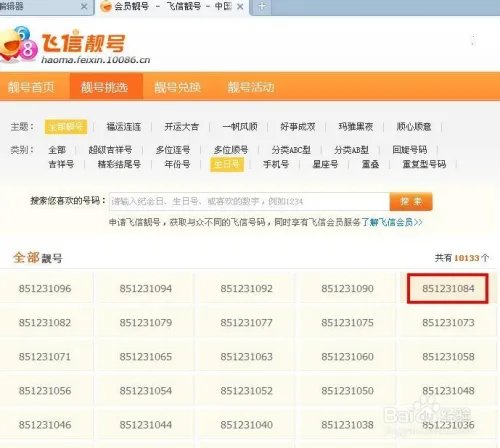This screenshot has width=500, height=448.
Task: Select the 全部靓号 theme filter
Action: [66, 127]
